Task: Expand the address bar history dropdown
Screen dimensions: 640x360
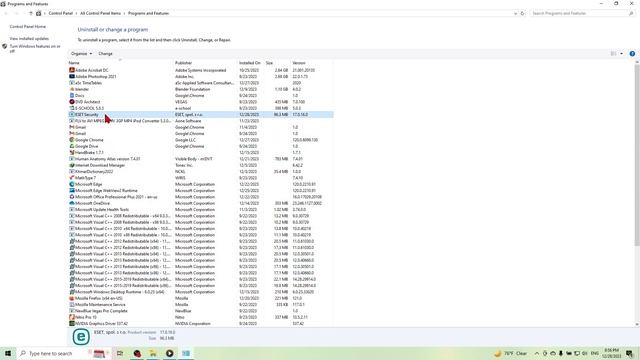Action: (x=516, y=13)
